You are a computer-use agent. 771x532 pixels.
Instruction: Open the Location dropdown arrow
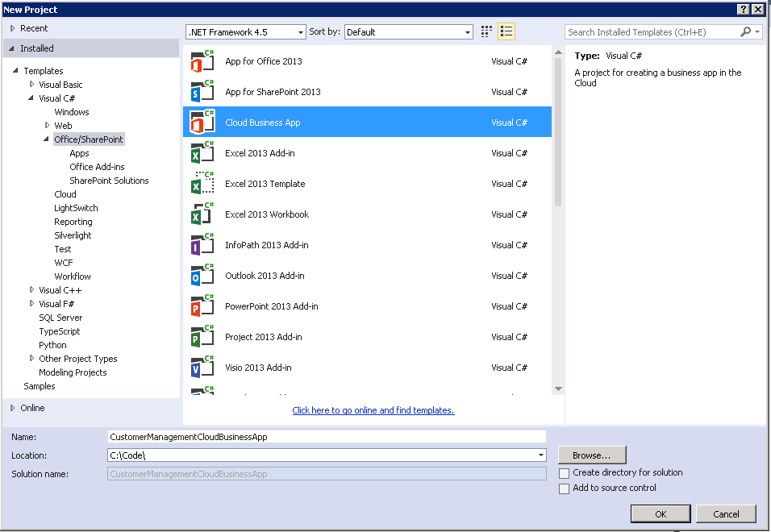point(541,455)
